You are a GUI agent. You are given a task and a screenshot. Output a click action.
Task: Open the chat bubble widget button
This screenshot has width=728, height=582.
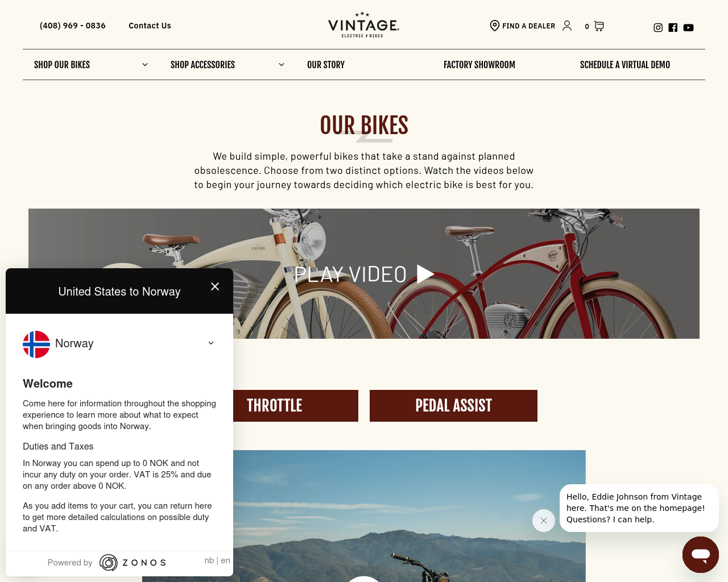(x=701, y=555)
